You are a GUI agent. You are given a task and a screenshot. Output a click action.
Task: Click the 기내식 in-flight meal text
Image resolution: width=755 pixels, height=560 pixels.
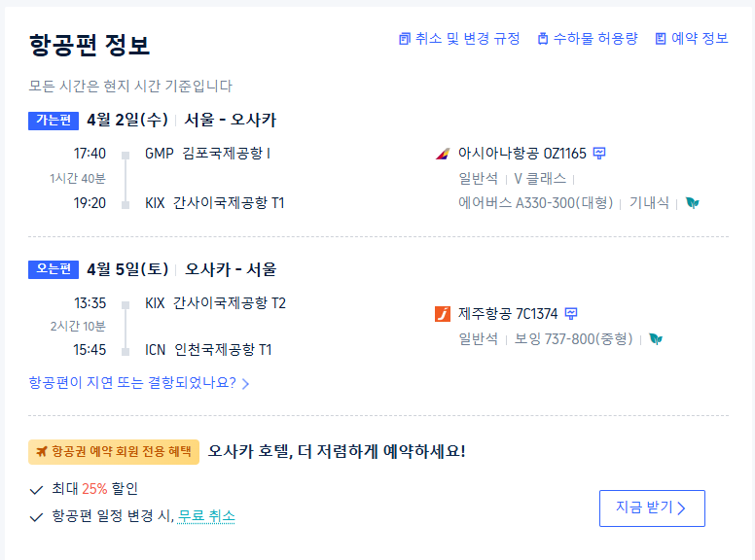(x=649, y=203)
